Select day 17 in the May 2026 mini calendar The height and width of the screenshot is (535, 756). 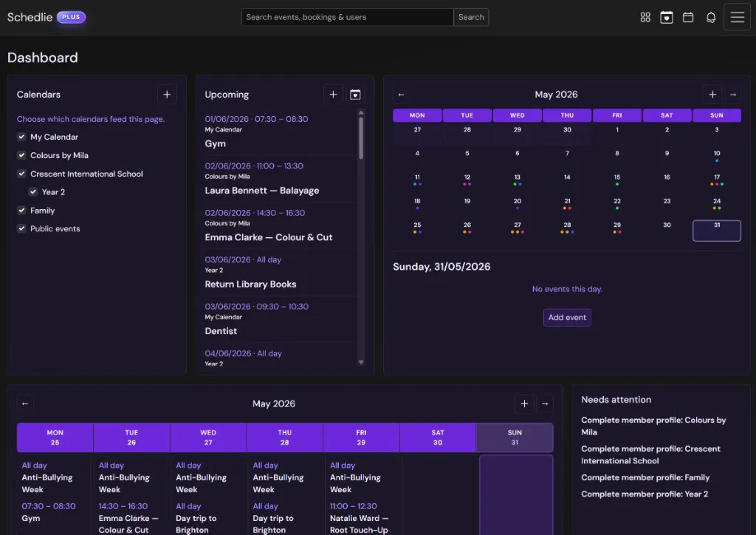[716, 180]
